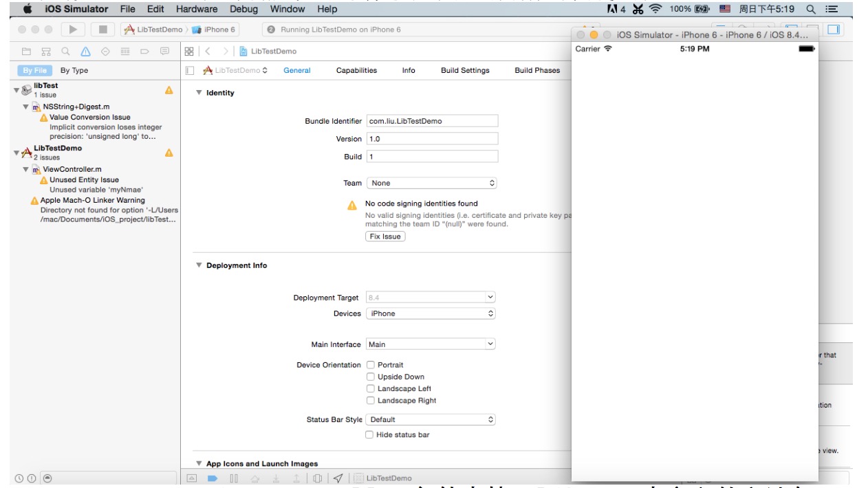
Task: Toggle the targets list sidebar icon
Action: pos(191,70)
